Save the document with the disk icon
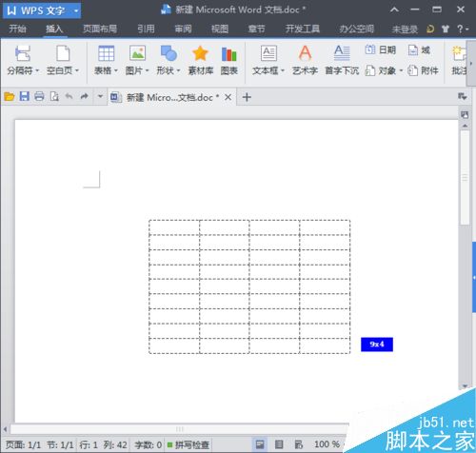Viewport: 476px width, 453px height. click(25, 96)
